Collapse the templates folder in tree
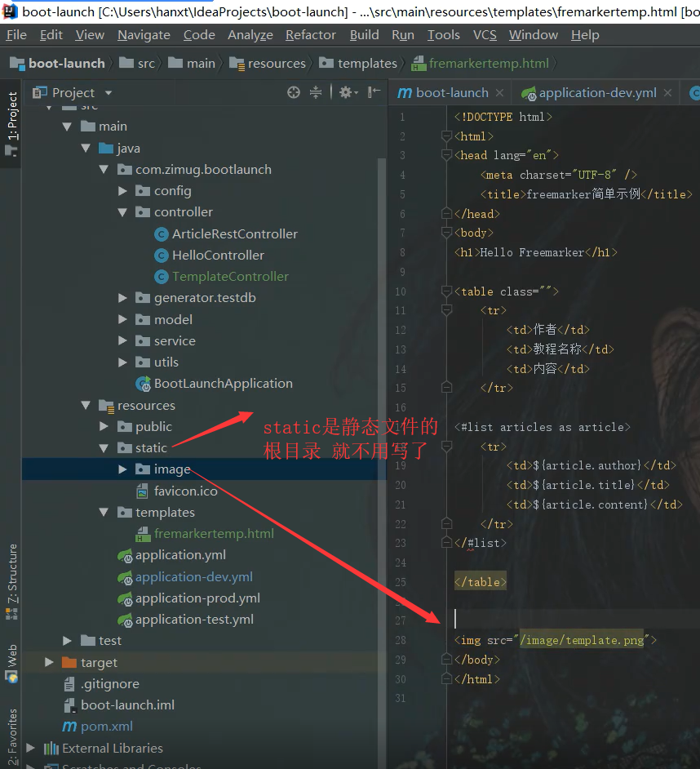The width and height of the screenshot is (700, 769). [x=104, y=512]
